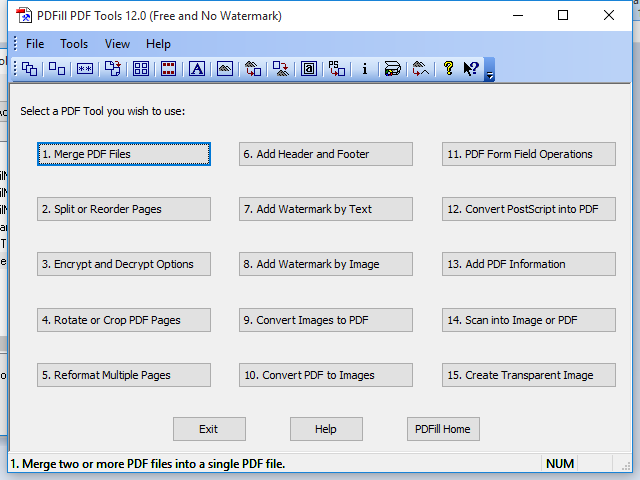Click the PDF Information 'i' toolbar icon
This screenshot has width=640, height=480.
(365, 69)
